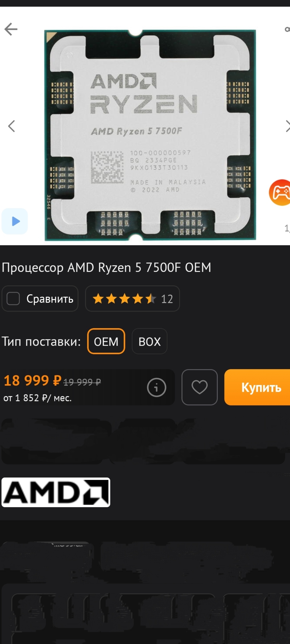Image resolution: width=290 pixels, height=644 pixels.
Task: Tap the 18 999 ₽ price
Action: (32, 380)
